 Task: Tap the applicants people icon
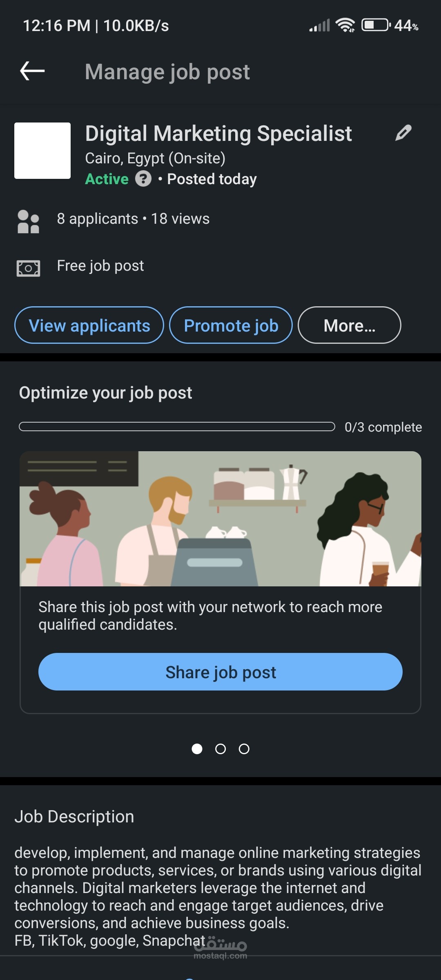(x=28, y=221)
